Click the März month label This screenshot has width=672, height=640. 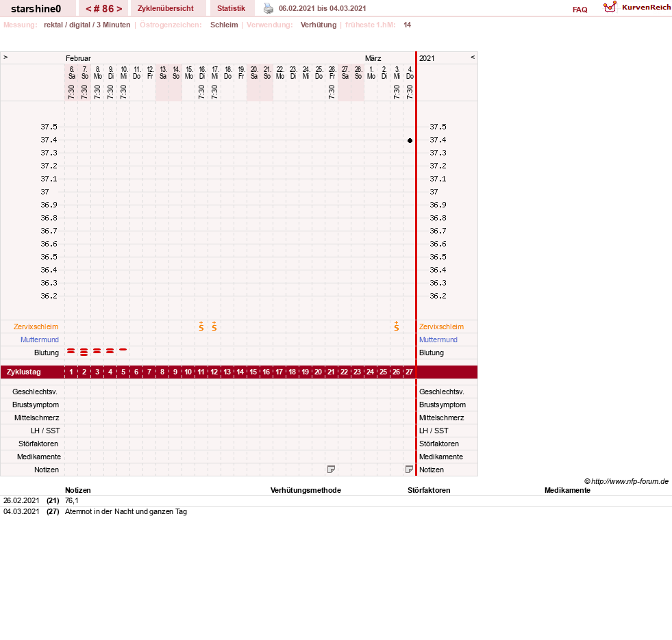(x=373, y=57)
